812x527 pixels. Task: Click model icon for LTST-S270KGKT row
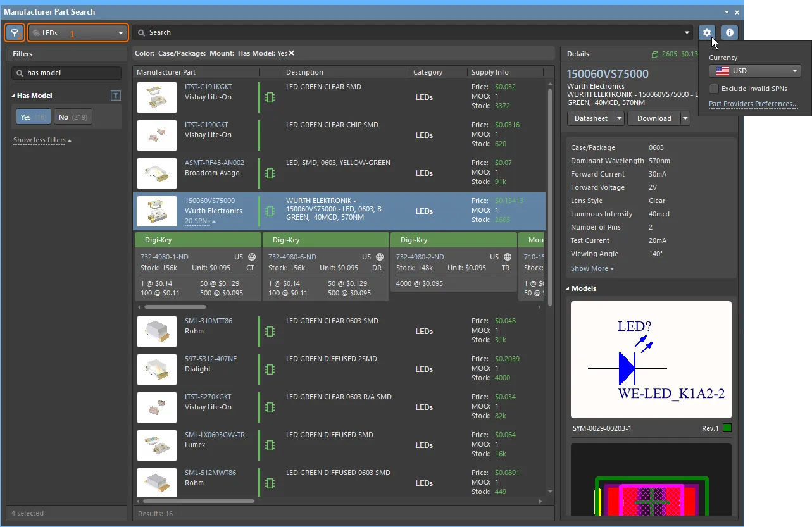click(270, 407)
